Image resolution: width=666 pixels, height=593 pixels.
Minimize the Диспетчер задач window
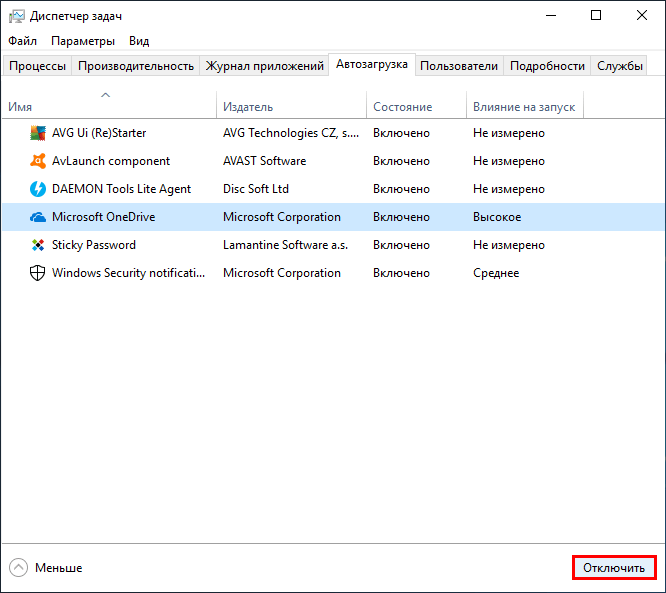click(551, 16)
